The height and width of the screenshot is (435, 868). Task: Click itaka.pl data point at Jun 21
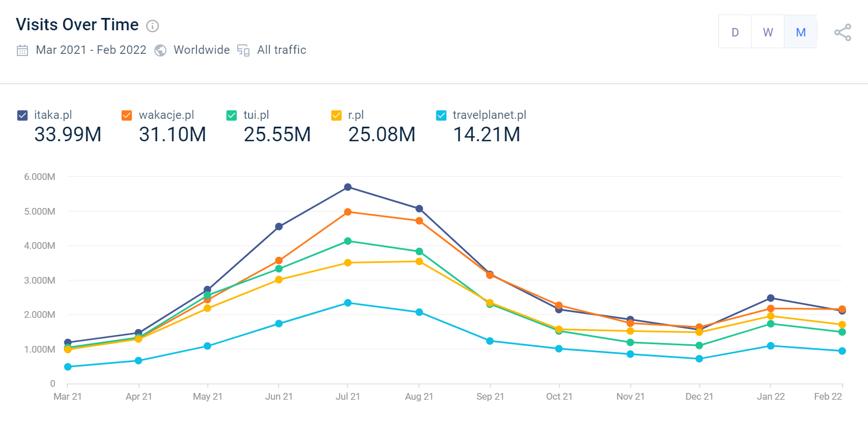[279, 226]
